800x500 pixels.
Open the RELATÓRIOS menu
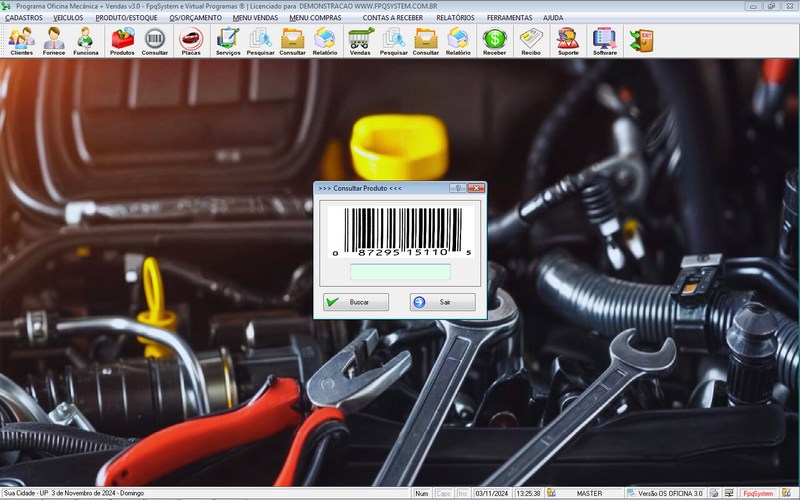pos(455,17)
